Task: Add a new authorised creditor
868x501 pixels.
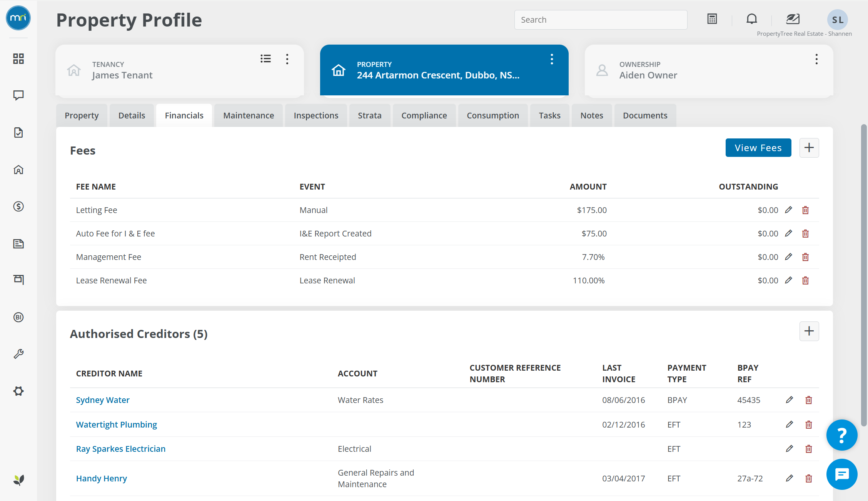Action: (x=809, y=331)
